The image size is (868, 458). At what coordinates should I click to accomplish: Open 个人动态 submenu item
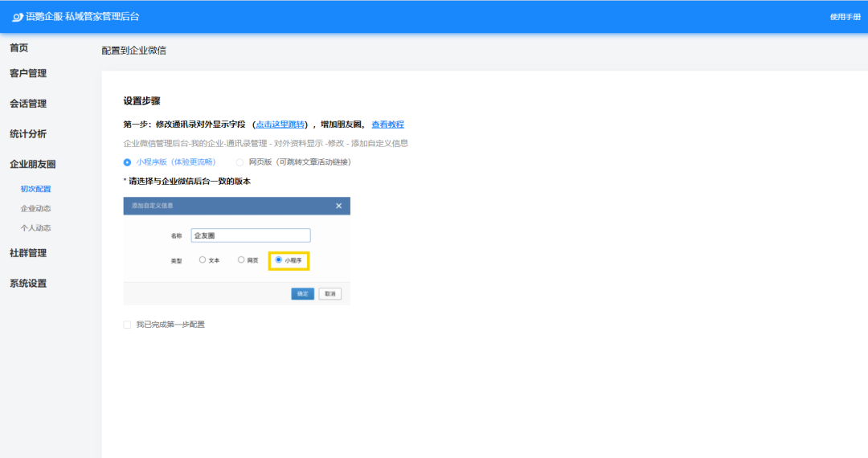pyautogui.click(x=35, y=227)
